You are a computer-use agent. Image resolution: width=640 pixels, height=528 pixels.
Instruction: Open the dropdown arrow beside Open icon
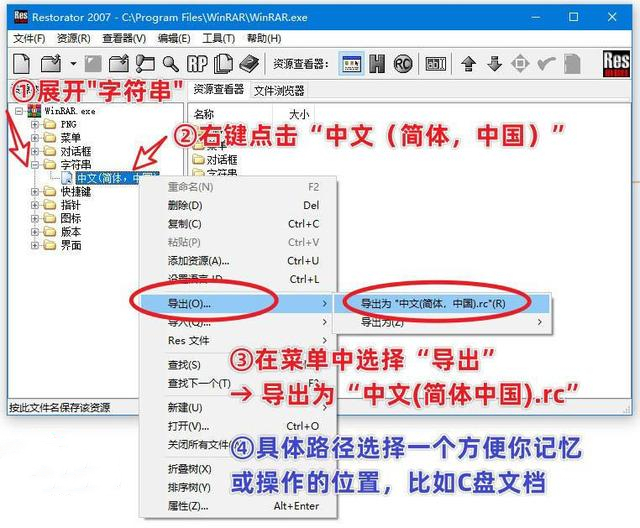click(73, 64)
